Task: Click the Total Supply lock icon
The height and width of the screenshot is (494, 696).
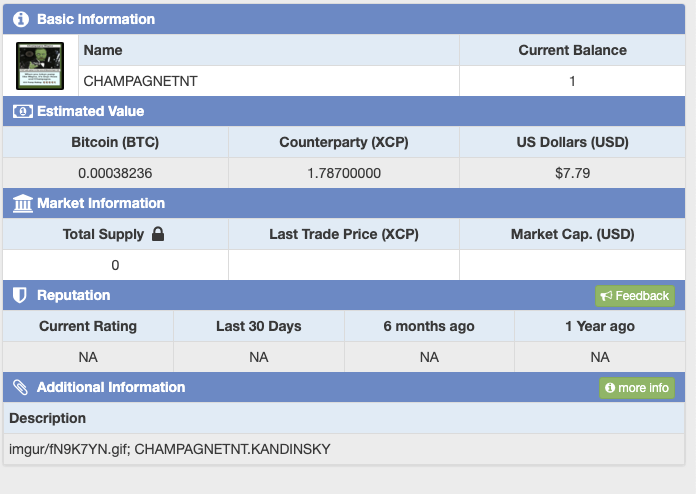Action: click(x=157, y=235)
